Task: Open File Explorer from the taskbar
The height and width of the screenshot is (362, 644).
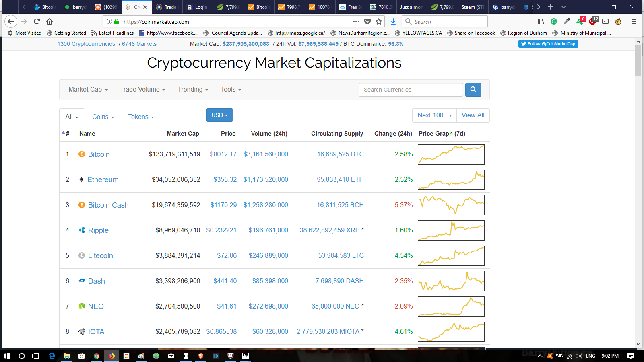Action: tap(66, 356)
